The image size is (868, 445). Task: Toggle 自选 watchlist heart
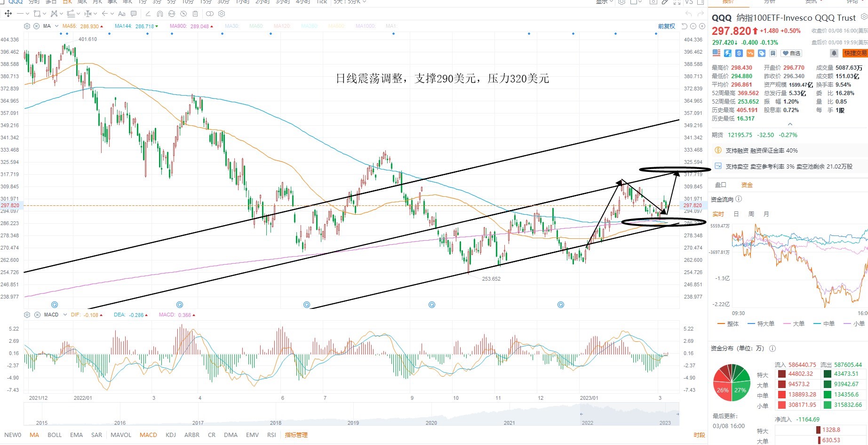(x=791, y=53)
